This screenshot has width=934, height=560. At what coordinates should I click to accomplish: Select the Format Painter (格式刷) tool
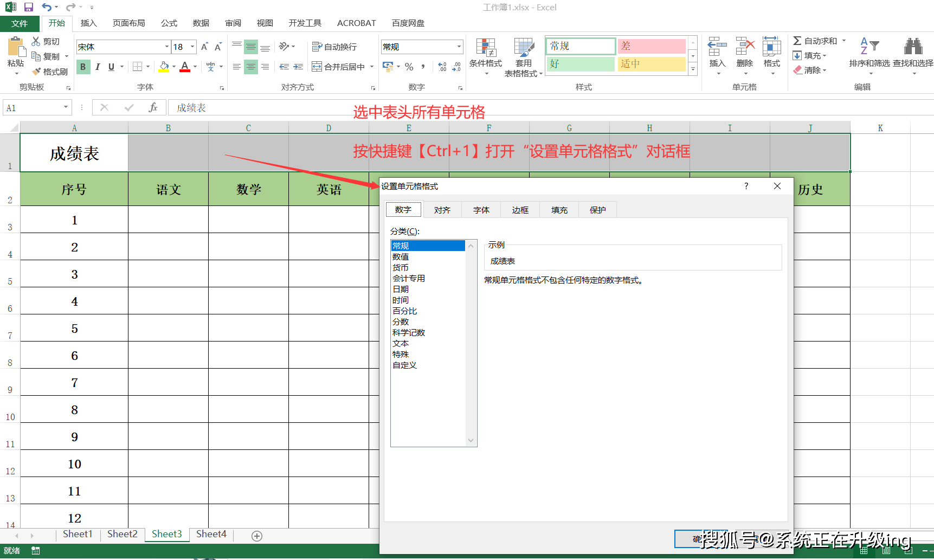coord(50,70)
